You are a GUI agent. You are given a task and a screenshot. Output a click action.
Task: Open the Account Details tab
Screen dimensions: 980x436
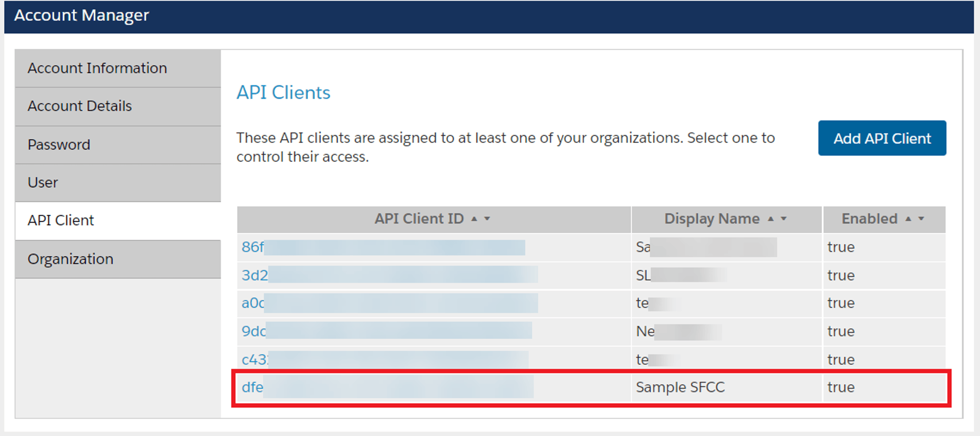tap(118, 106)
